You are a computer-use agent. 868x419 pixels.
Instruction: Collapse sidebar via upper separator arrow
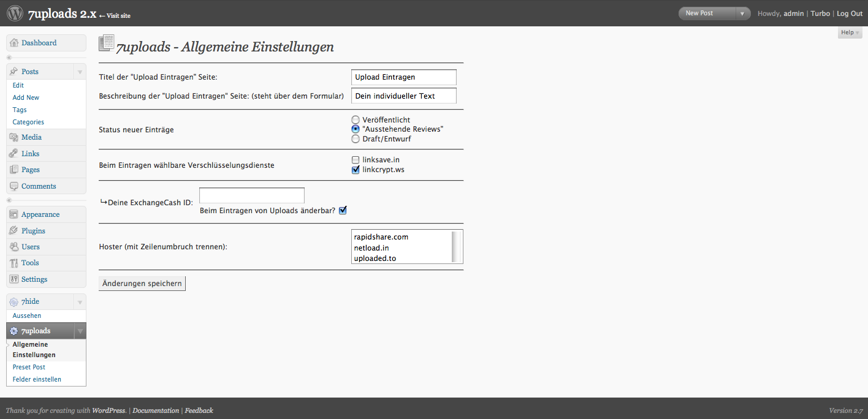9,58
